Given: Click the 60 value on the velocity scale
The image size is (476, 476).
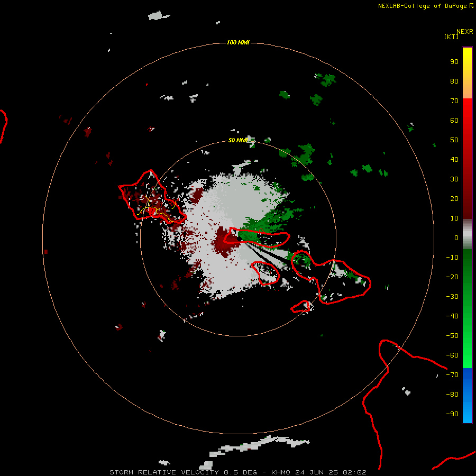Looking at the screenshot, I should tap(454, 121).
